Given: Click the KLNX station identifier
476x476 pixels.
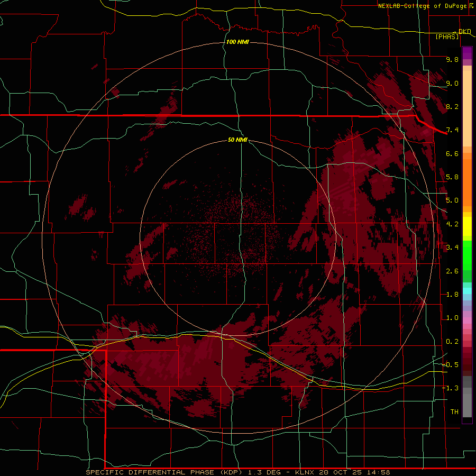Looking at the screenshot, I should click(305, 472).
